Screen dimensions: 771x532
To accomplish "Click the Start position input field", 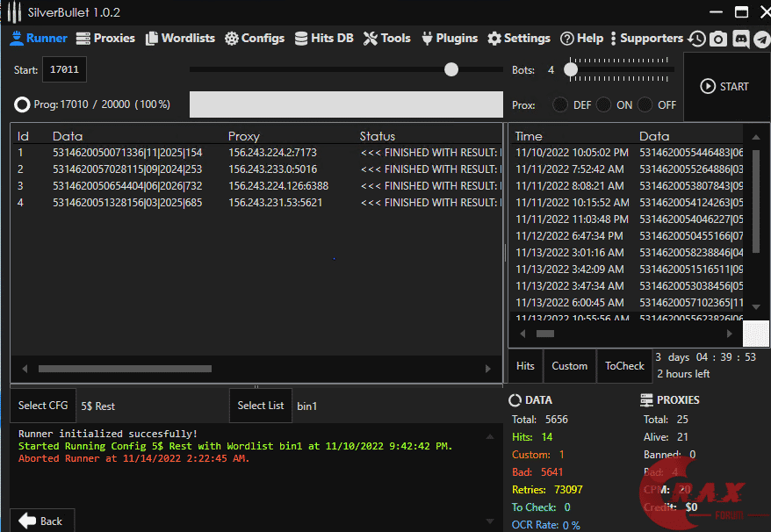I will [x=64, y=69].
